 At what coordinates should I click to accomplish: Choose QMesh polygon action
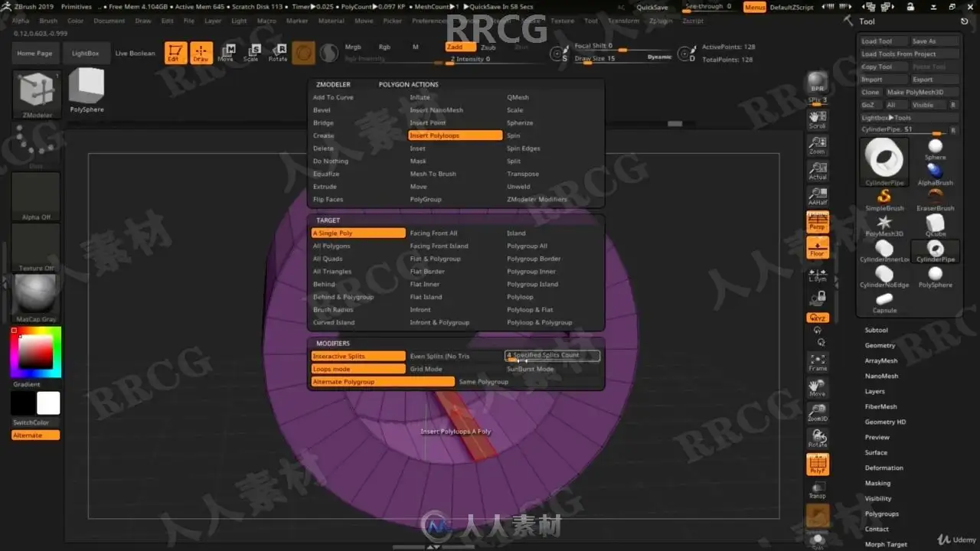518,97
